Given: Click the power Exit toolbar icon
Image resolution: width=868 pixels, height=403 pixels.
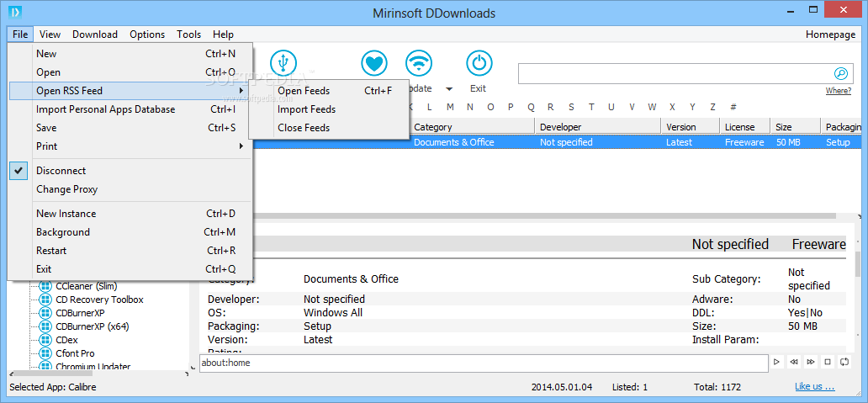Looking at the screenshot, I should 479,64.
